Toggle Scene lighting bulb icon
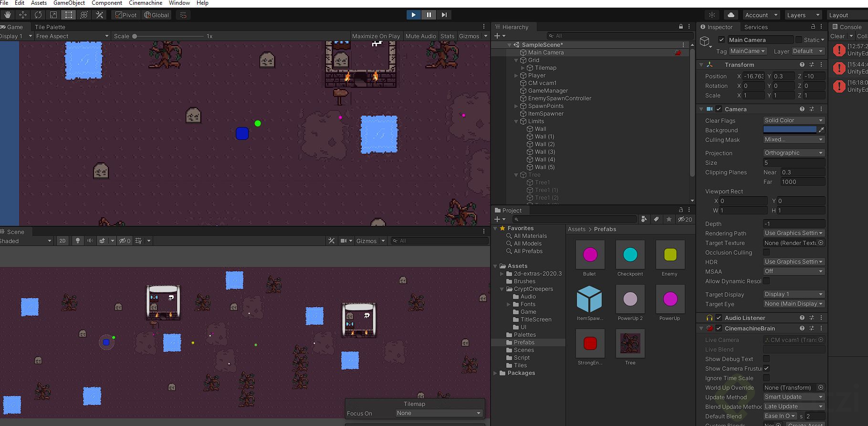This screenshot has height=426, width=868. tap(78, 241)
